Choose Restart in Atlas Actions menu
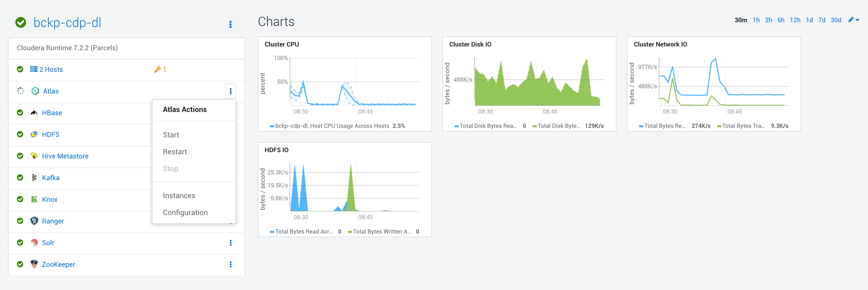Image resolution: width=868 pixels, height=290 pixels. [175, 152]
